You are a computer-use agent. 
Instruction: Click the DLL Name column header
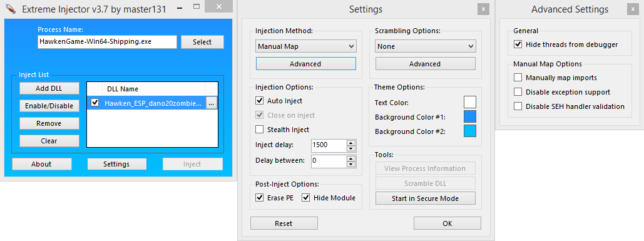coord(153,89)
